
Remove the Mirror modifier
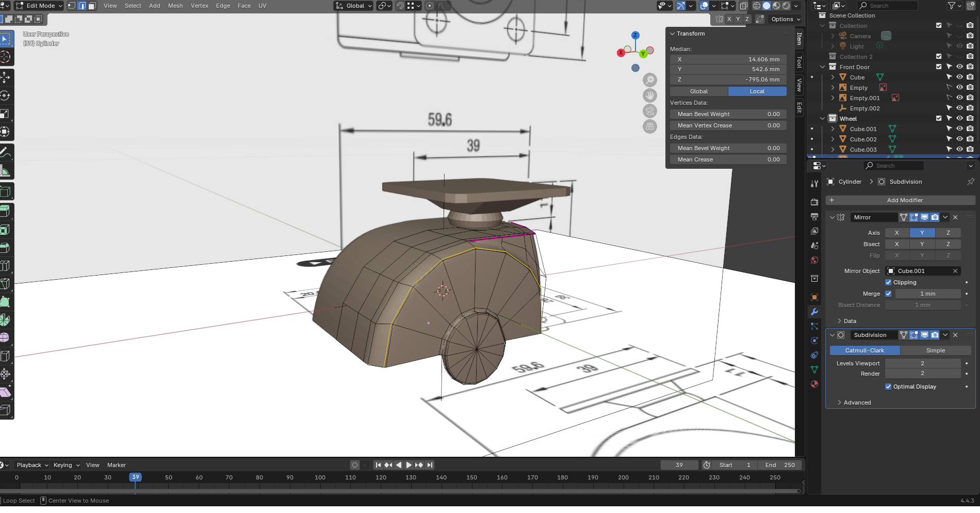pos(955,217)
